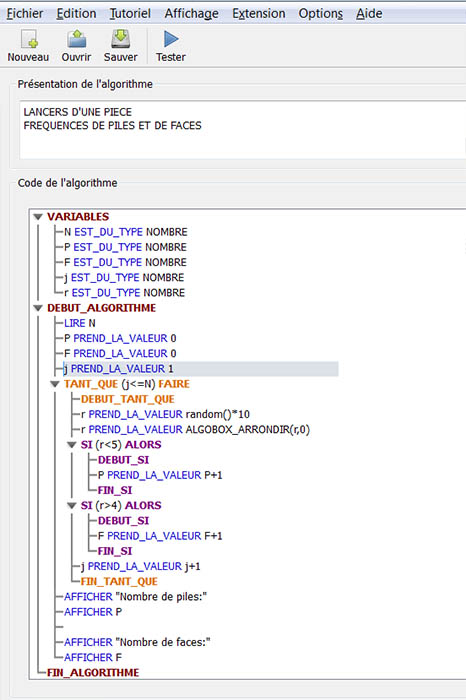Select the ALGOBOX_ARRONDIR(r,0) line
466x700 pixels.
[x=196, y=429]
